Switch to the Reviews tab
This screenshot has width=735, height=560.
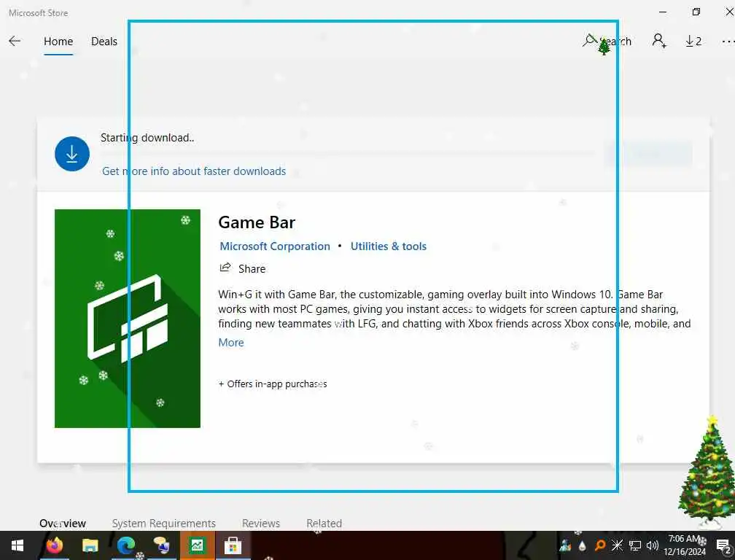tap(260, 523)
